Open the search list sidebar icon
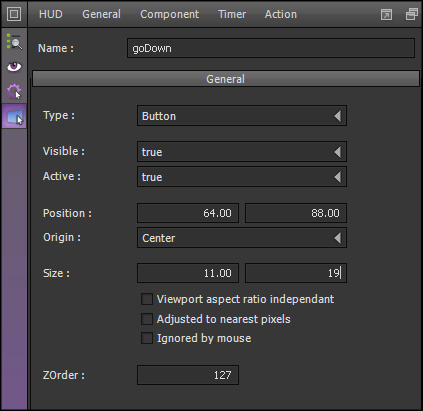Image resolution: width=423 pixels, height=411 pixels. tap(14, 42)
